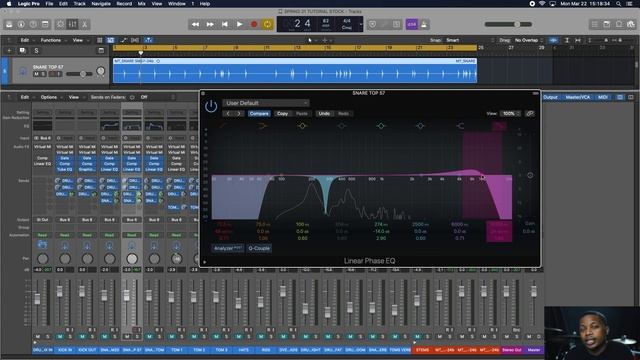Open the User Default preset dropdown
This screenshot has height=360, width=640.
coord(266,103)
